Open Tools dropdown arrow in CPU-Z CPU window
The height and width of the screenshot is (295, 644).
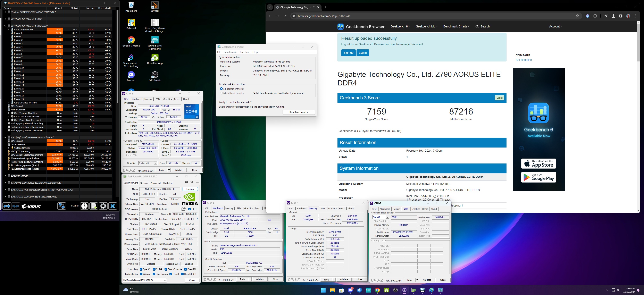[169, 170]
